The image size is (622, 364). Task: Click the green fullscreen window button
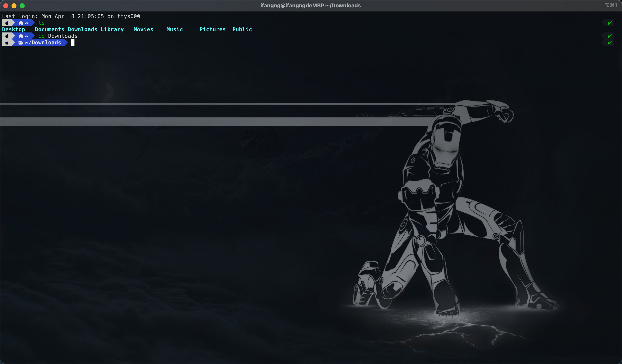[22, 6]
